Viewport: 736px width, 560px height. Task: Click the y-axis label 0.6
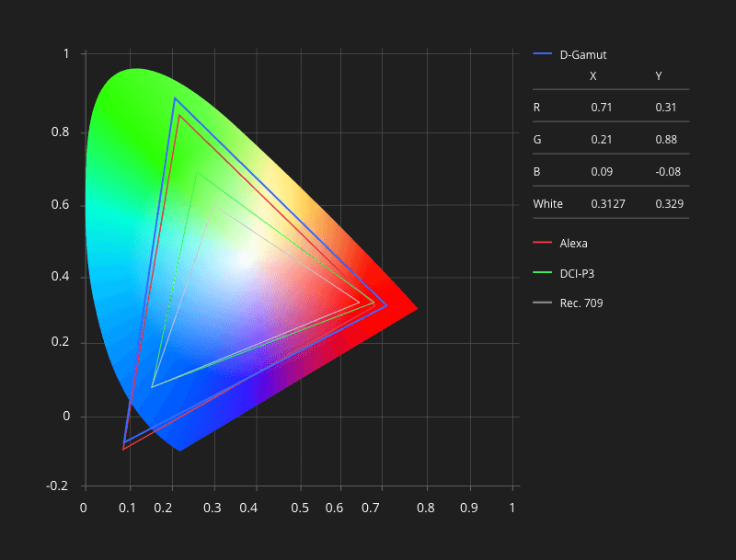(60, 204)
